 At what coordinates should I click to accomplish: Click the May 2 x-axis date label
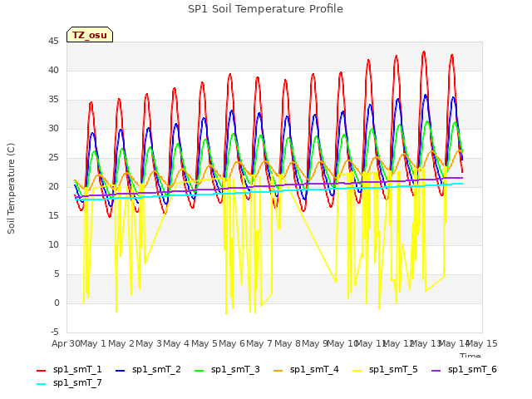coord(121,343)
